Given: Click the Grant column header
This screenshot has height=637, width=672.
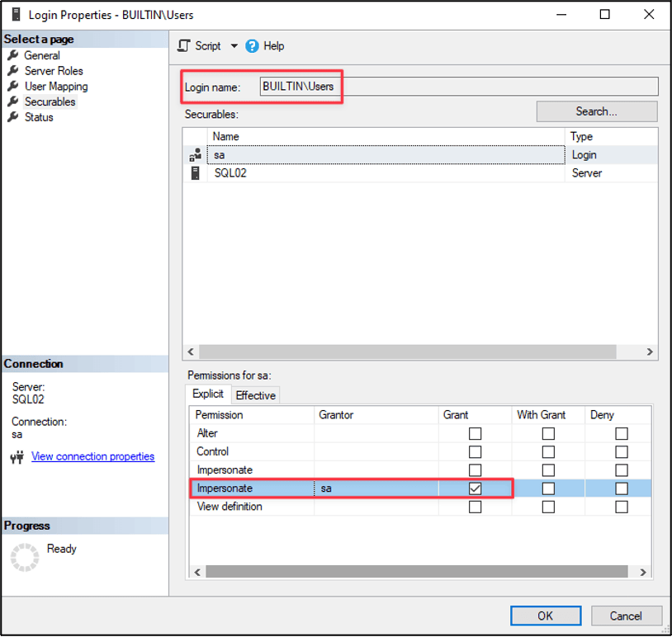Looking at the screenshot, I should [475, 415].
